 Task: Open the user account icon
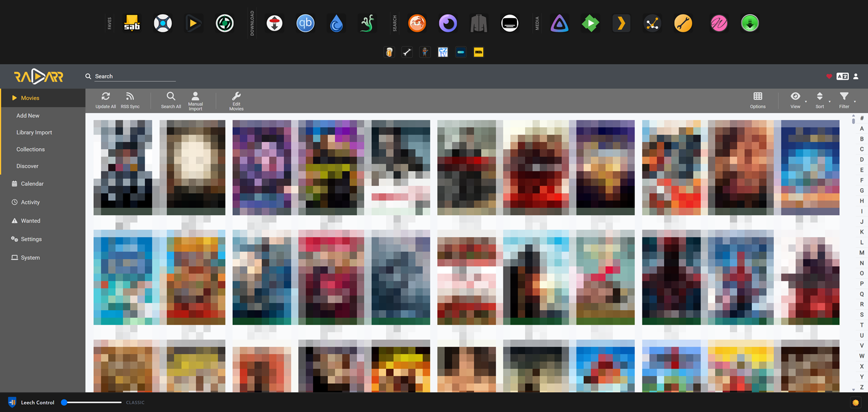coord(856,76)
